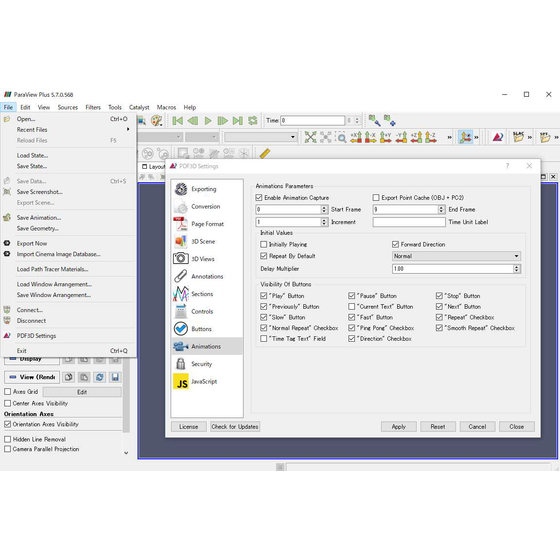560x560 pixels.
Task: Click the Time value spinner
Action: click(357, 121)
